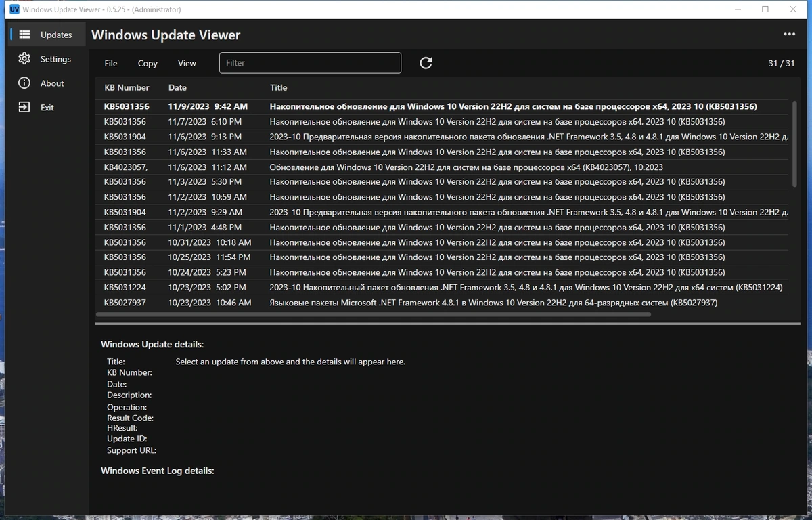This screenshot has height=520, width=812.
Task: Select the KB5031224 update row
Action: point(443,287)
